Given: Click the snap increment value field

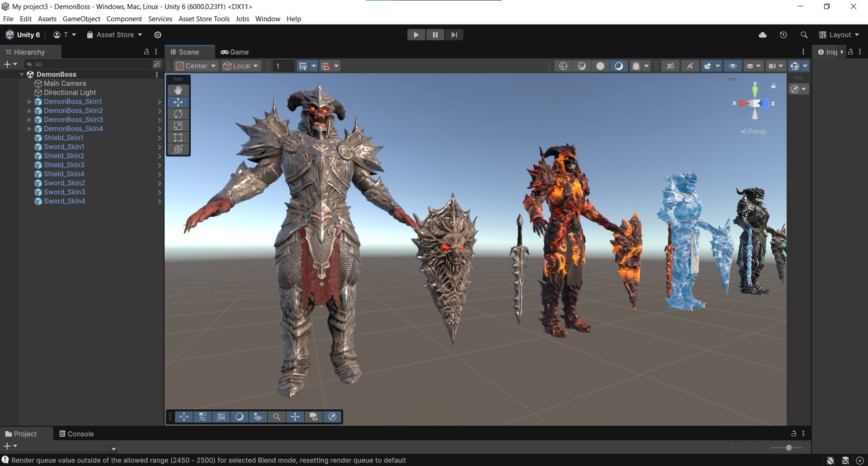Looking at the screenshot, I should coord(283,66).
